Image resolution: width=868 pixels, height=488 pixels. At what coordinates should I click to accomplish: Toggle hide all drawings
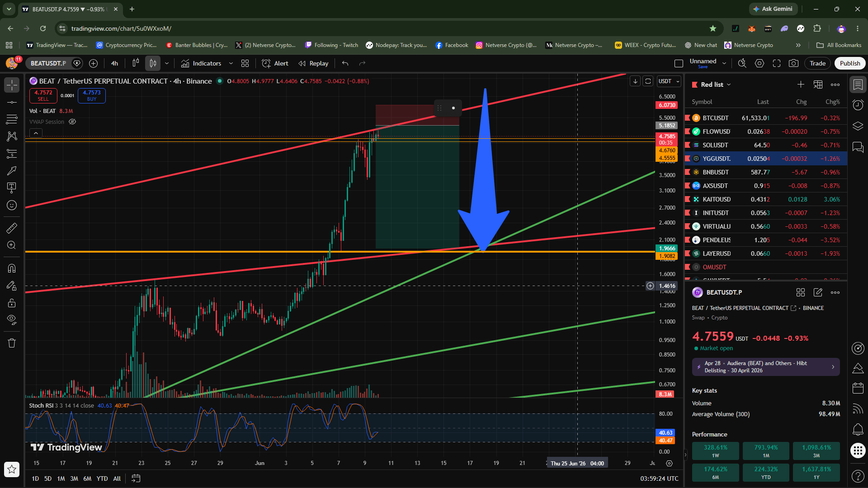(12, 320)
